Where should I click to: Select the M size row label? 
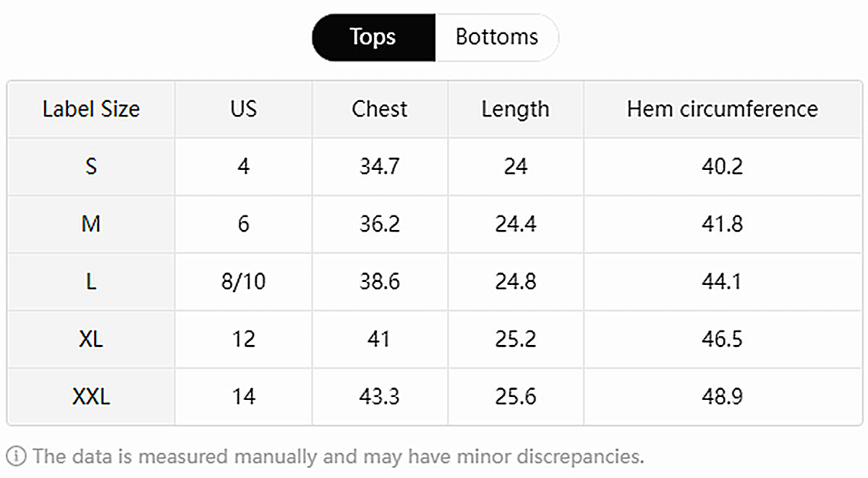[x=91, y=224]
